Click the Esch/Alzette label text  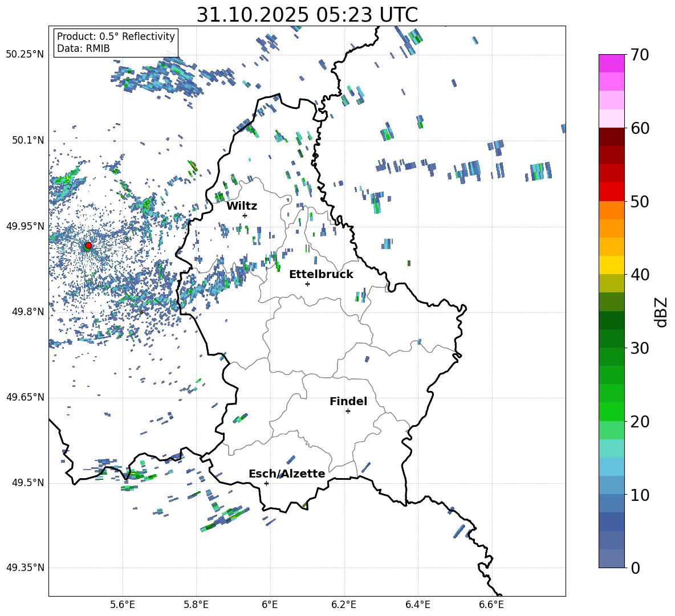287,474
